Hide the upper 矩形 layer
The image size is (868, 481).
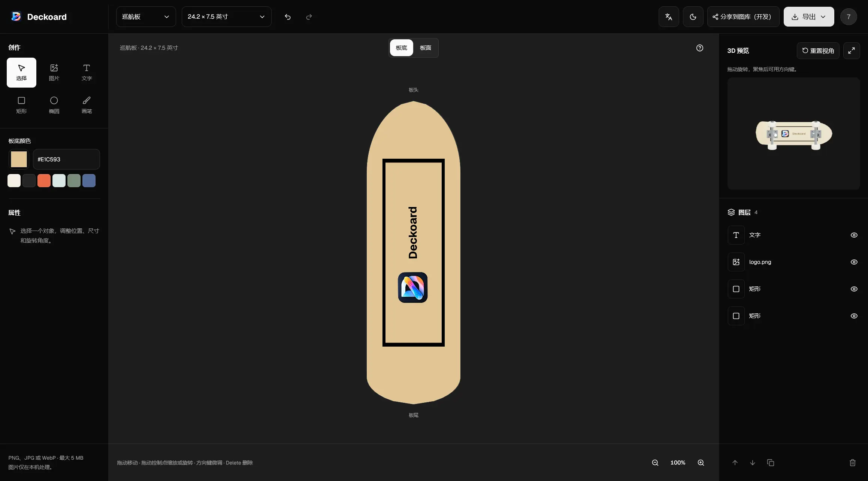[854, 289]
